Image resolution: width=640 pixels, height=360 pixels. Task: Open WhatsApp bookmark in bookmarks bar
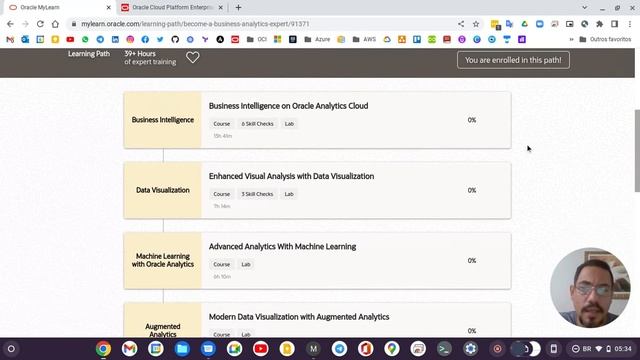[85, 40]
